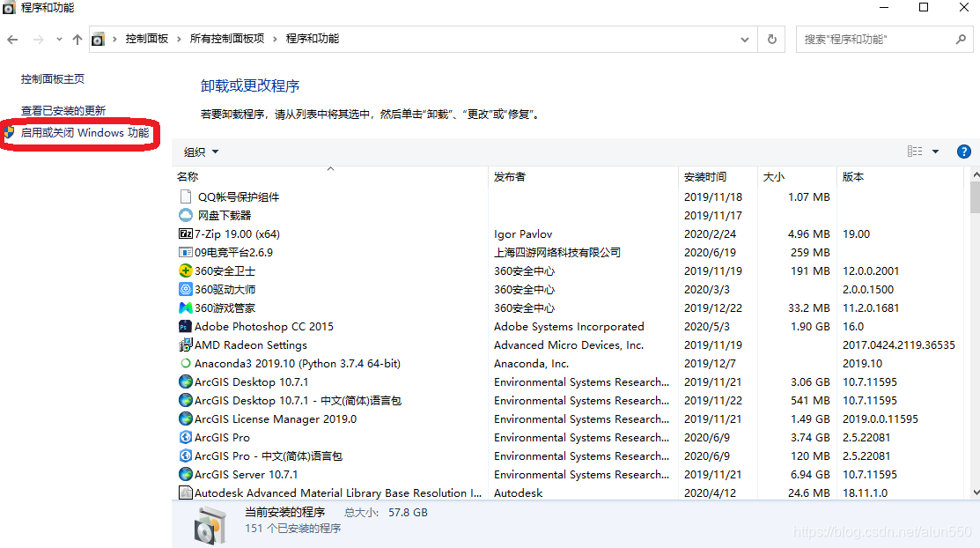Click the ArcGIS Pro program icon
The width and height of the screenshot is (980, 548).
click(186, 437)
